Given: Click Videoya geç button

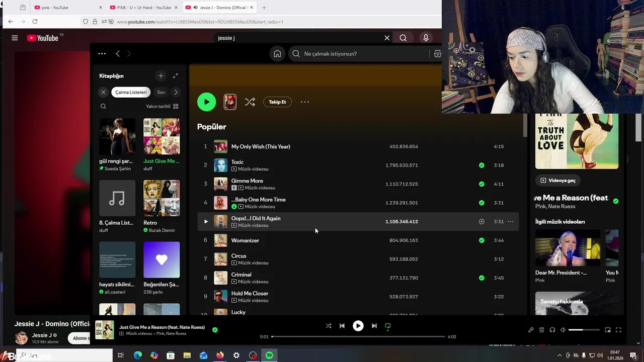Looking at the screenshot, I should tap(557, 180).
